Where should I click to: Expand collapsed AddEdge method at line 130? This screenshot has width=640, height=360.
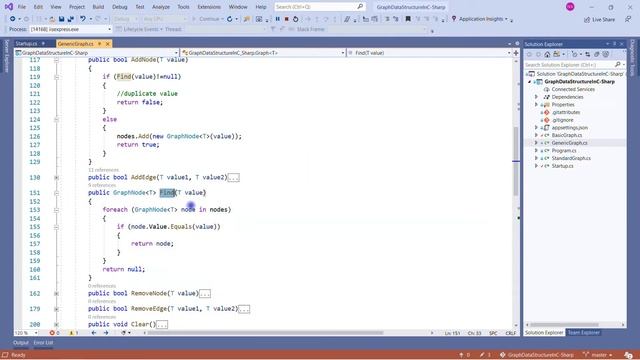coord(56,178)
